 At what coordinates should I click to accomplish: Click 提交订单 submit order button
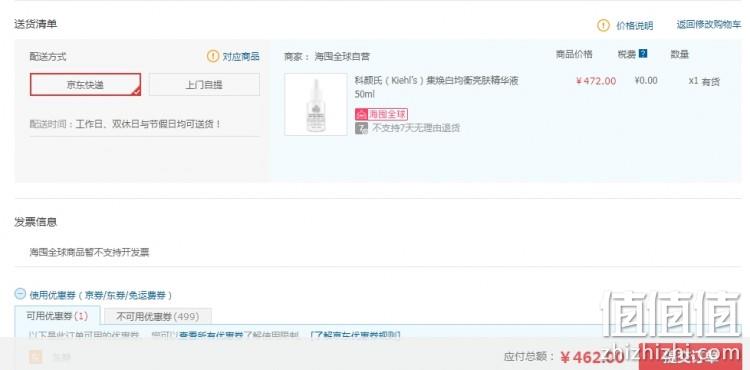pos(690,356)
